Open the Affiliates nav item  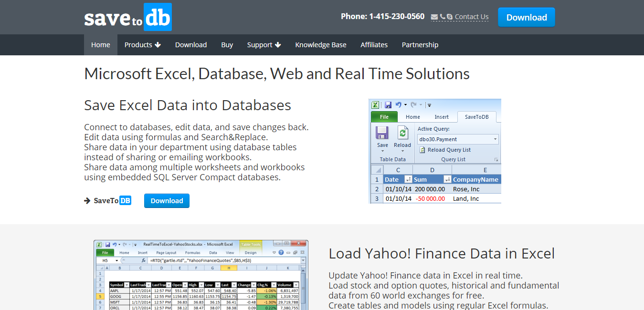pos(374,45)
